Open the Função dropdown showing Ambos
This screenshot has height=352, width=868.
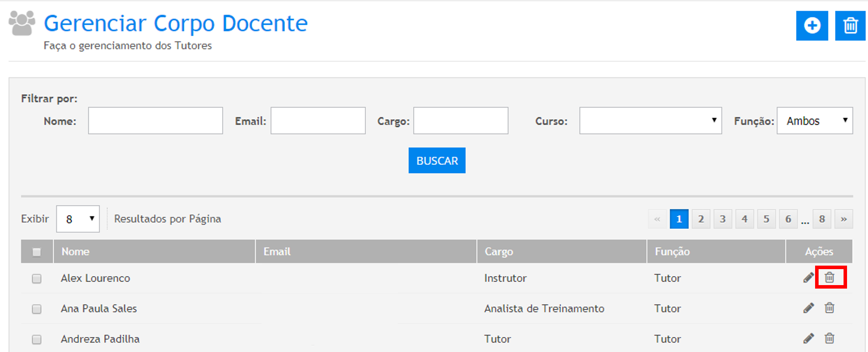[814, 121]
